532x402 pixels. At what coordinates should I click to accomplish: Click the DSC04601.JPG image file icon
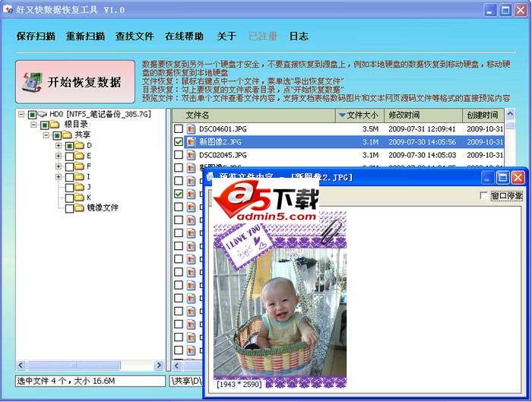click(192, 129)
